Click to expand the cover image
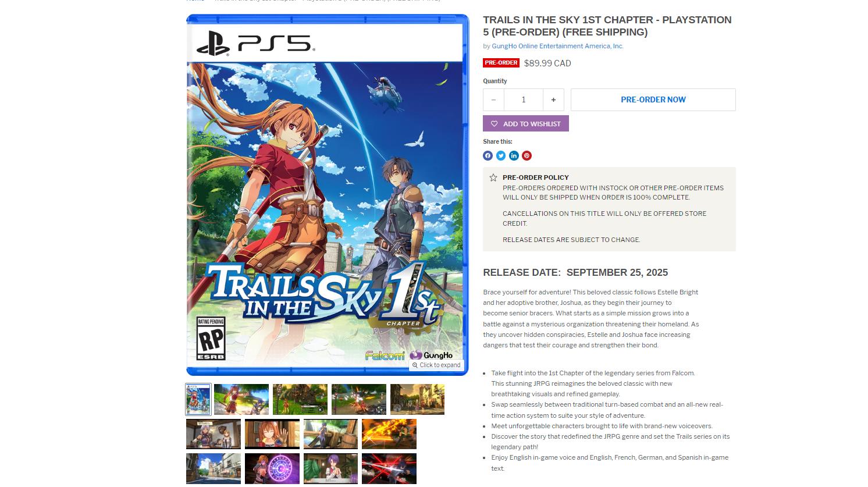 tap(437, 365)
